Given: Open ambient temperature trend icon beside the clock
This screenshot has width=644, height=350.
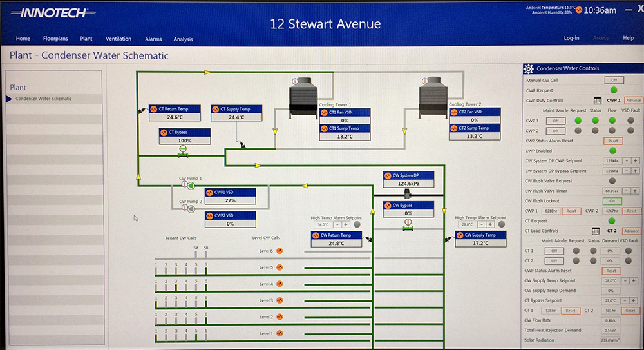Looking at the screenshot, I should click(x=579, y=10).
